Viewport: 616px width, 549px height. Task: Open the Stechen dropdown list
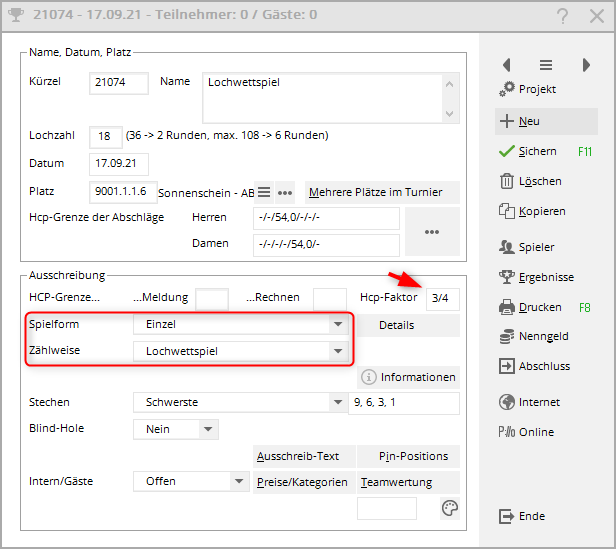[x=337, y=403]
